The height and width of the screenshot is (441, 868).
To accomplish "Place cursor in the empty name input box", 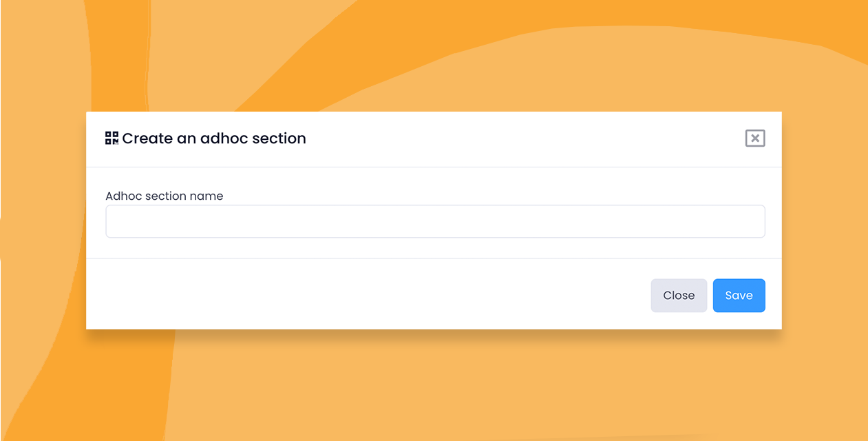I will click(x=435, y=222).
